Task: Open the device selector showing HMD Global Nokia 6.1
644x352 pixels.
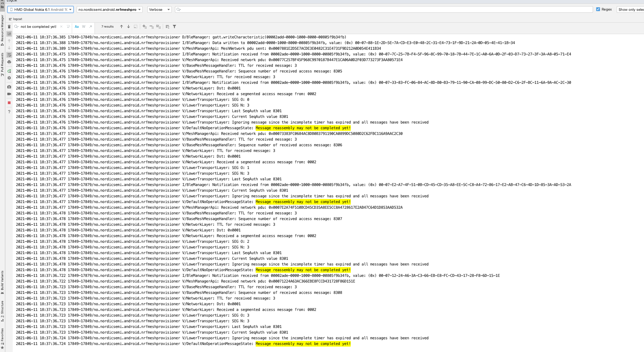Action: coord(41,9)
